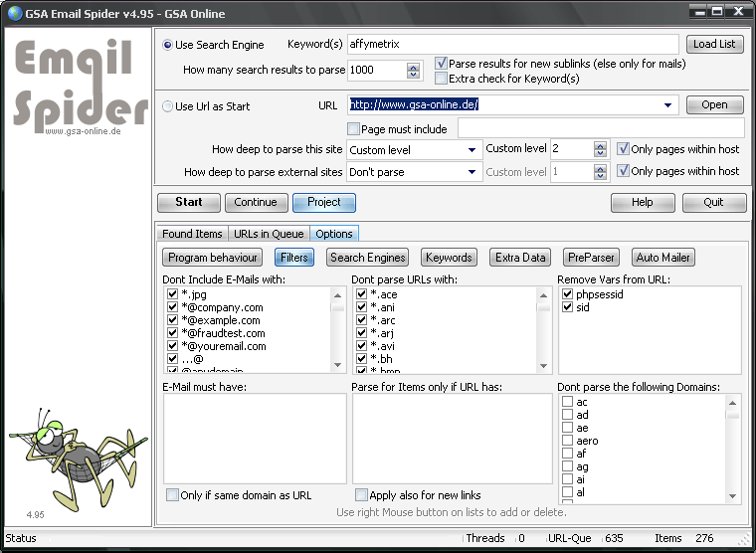Uncheck the *.ace URL filter
Viewport: 756px width, 553px height.
click(x=362, y=293)
